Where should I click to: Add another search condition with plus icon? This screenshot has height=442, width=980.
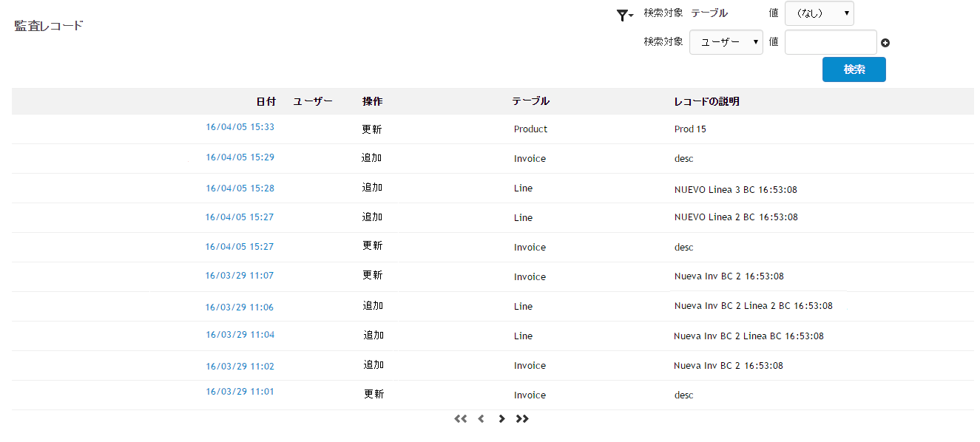pyautogui.click(x=885, y=43)
